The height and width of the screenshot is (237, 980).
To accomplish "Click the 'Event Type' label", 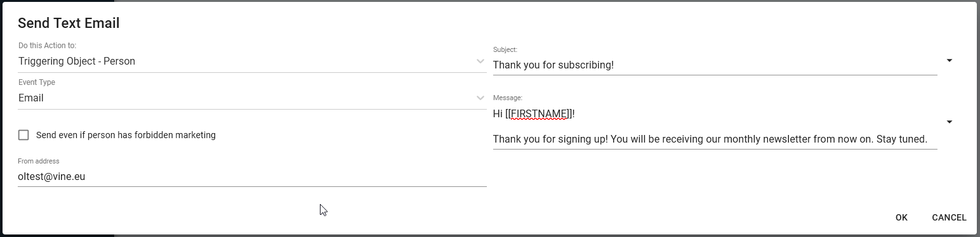I will (37, 82).
